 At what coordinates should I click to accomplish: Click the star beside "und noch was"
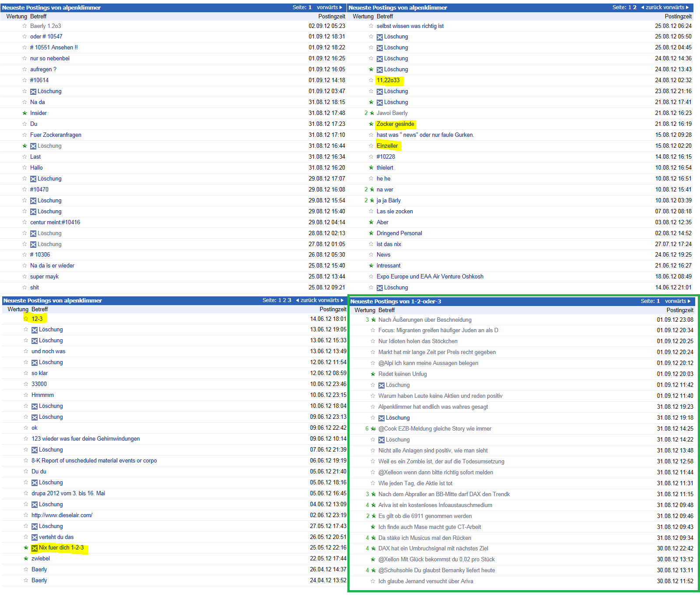point(26,351)
